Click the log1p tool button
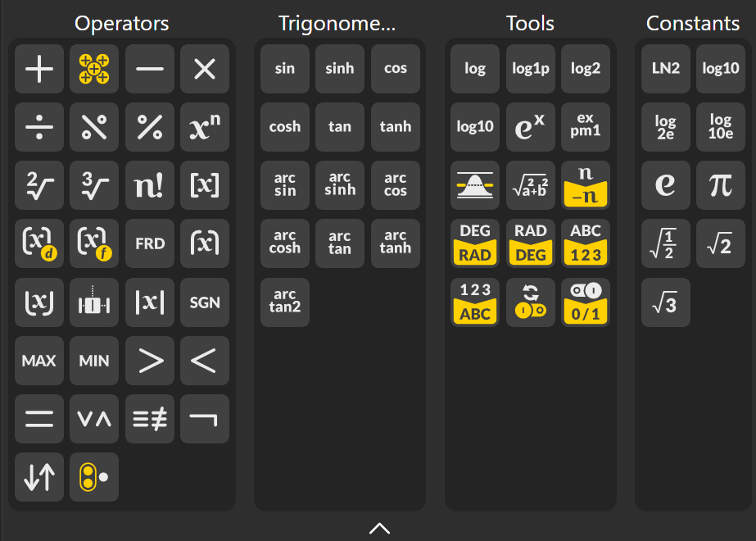 (531, 69)
